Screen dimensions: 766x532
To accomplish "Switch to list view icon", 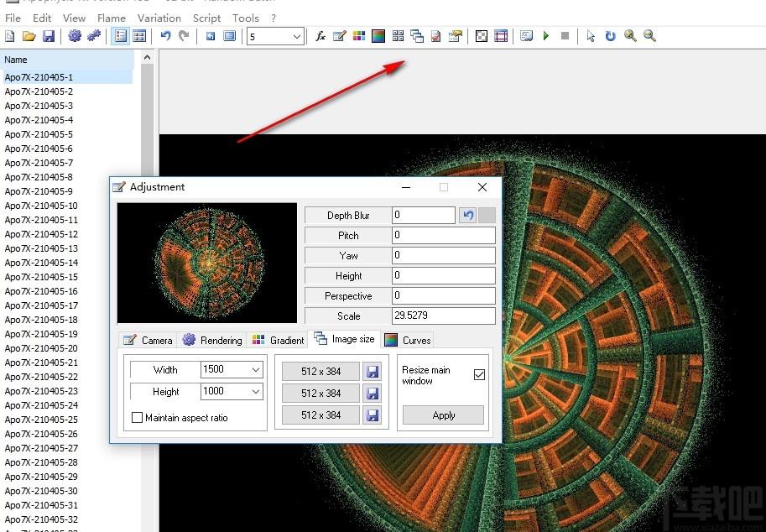I will (120, 36).
